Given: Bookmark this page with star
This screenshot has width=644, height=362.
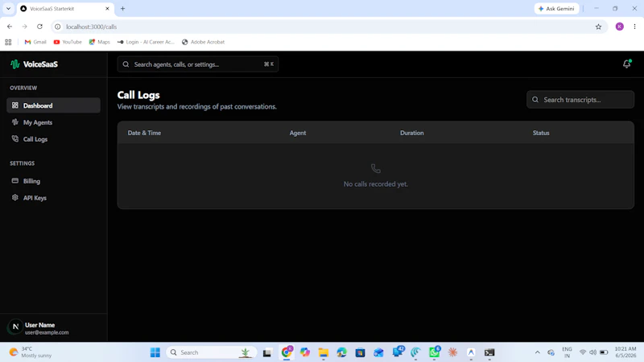Looking at the screenshot, I should (598, 27).
